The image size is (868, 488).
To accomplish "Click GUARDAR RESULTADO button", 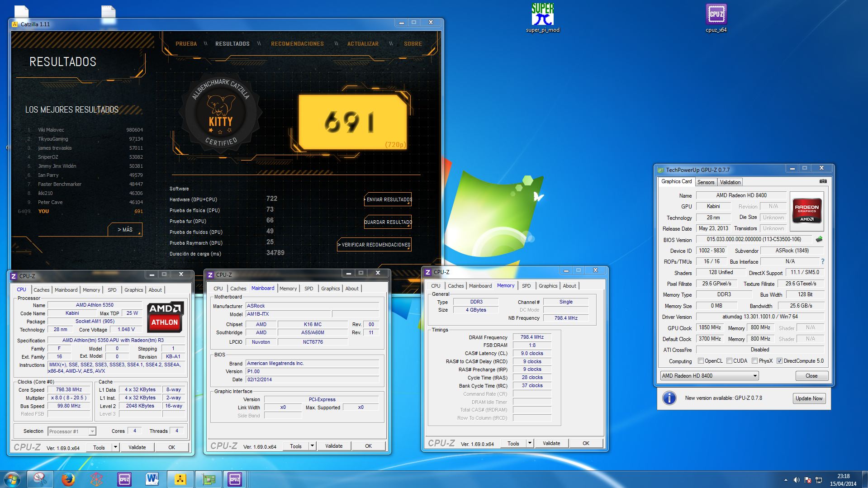I will 388,222.
